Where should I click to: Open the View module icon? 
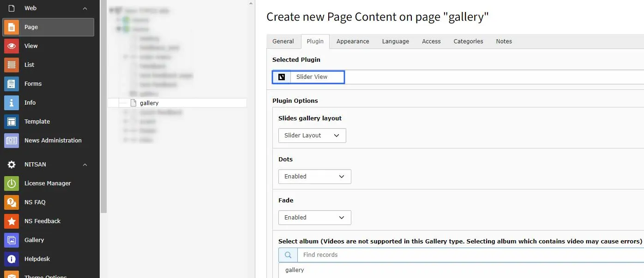pos(12,46)
